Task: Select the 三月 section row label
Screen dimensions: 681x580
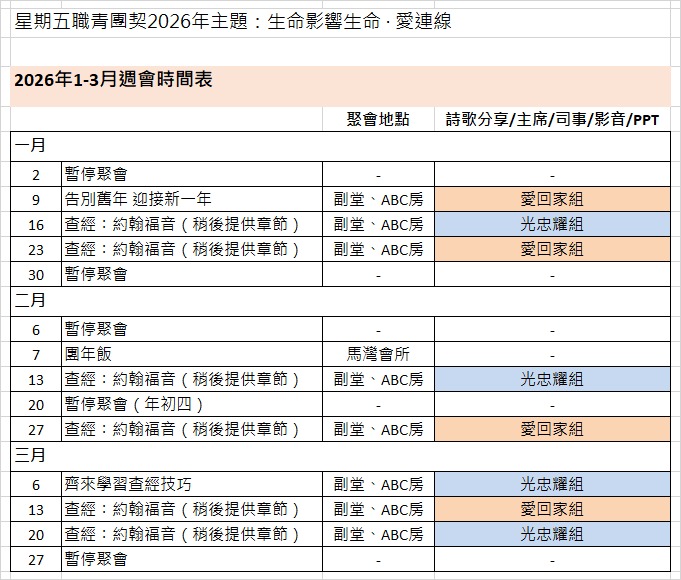Action: click(30, 456)
